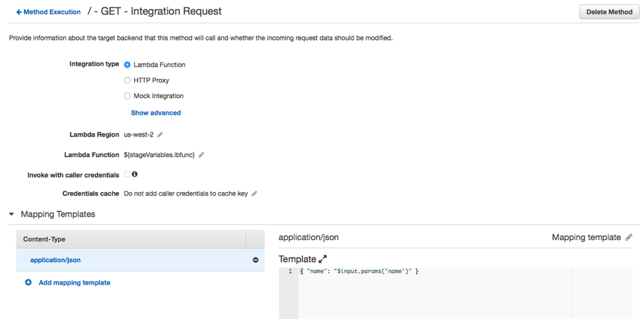Click info icon beside caller credentials
The width and height of the screenshot is (644, 319).
135,174
